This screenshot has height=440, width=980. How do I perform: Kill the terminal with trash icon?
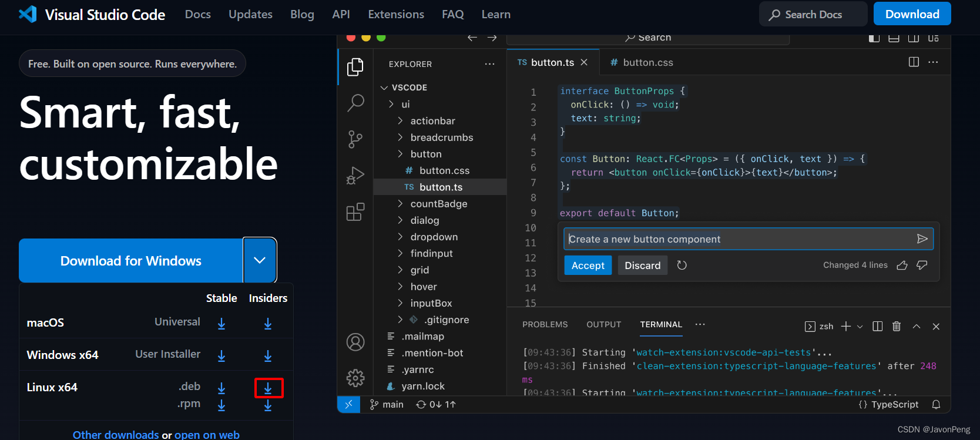tap(897, 326)
